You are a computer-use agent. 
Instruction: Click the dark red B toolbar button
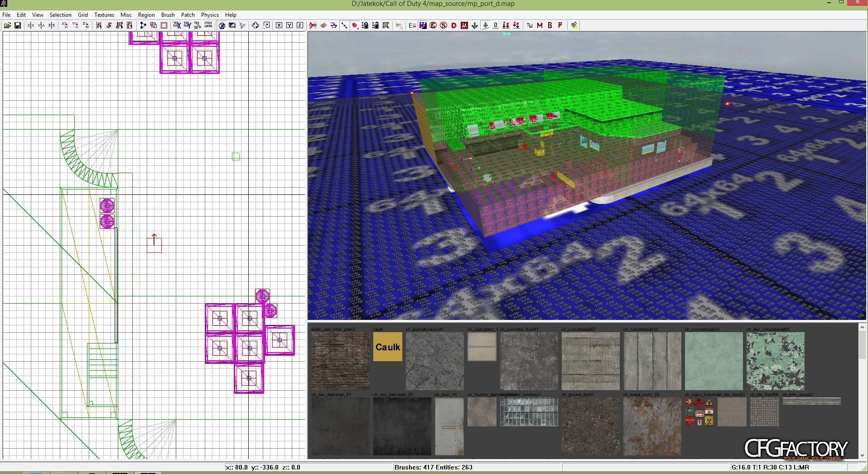tap(550, 25)
